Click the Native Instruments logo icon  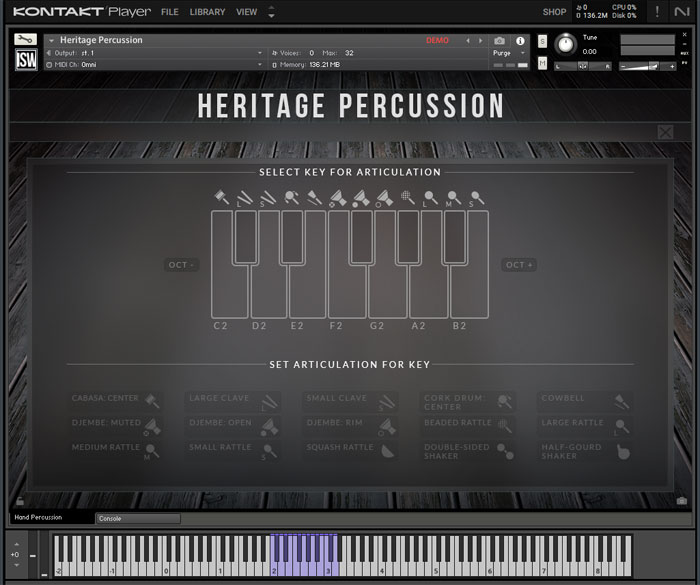click(682, 12)
